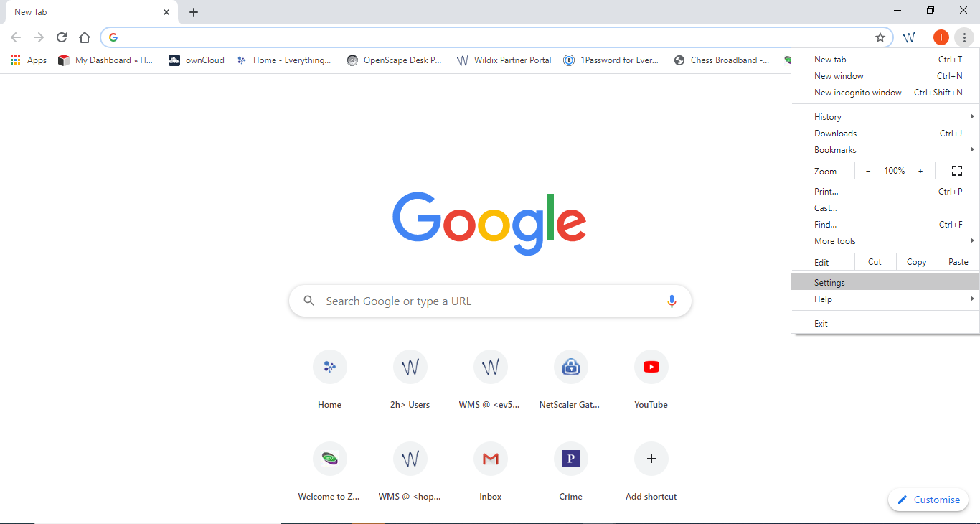The height and width of the screenshot is (524, 980).
Task: Expand the More tools submenu
Action: tap(885, 241)
